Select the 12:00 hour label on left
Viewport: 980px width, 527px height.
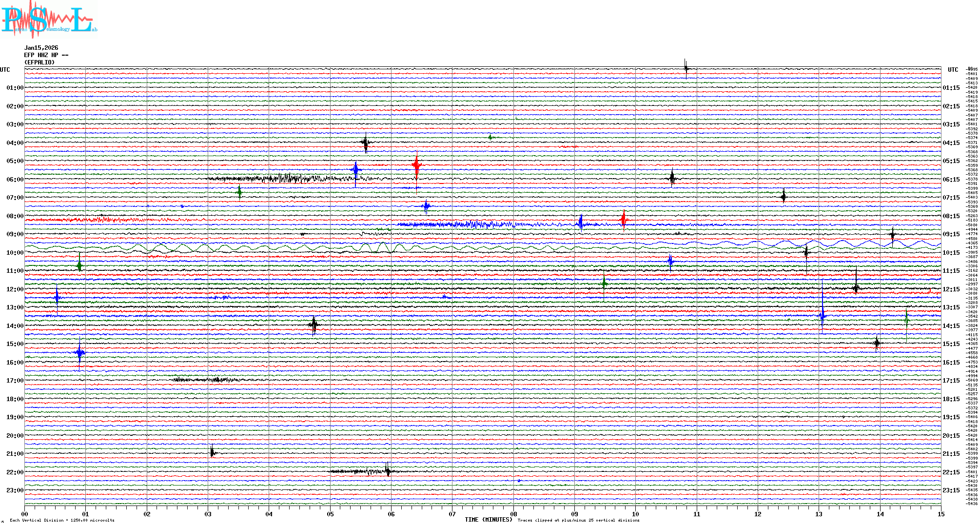[15, 289]
